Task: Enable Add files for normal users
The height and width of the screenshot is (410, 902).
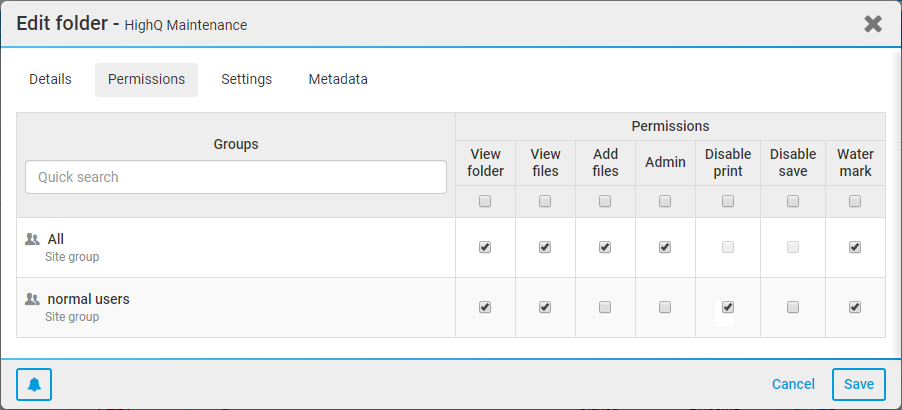Action: [x=605, y=307]
